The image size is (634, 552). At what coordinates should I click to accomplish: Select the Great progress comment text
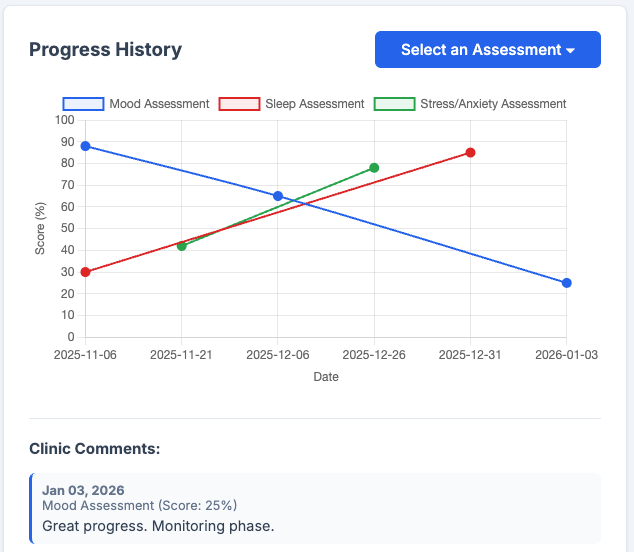158,525
